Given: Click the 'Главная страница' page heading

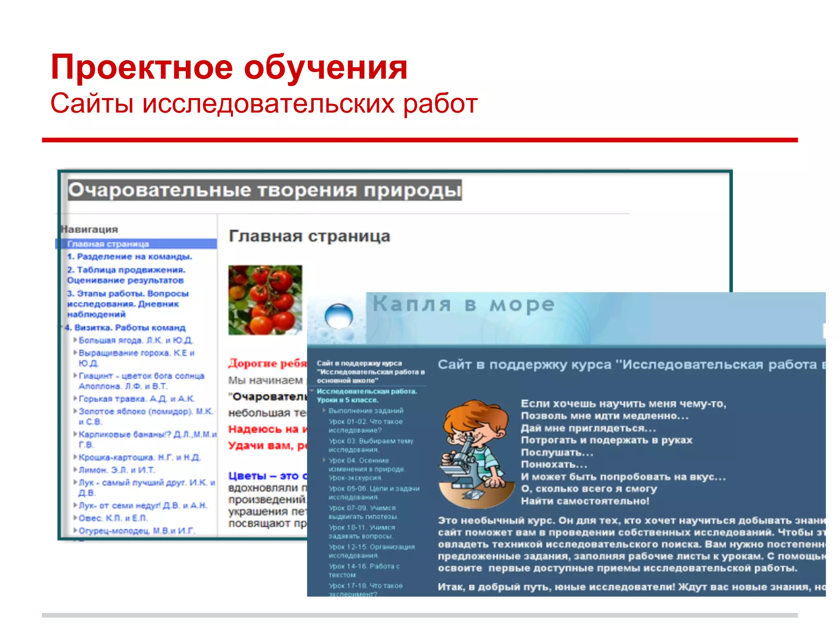Looking at the screenshot, I should pos(309,236).
